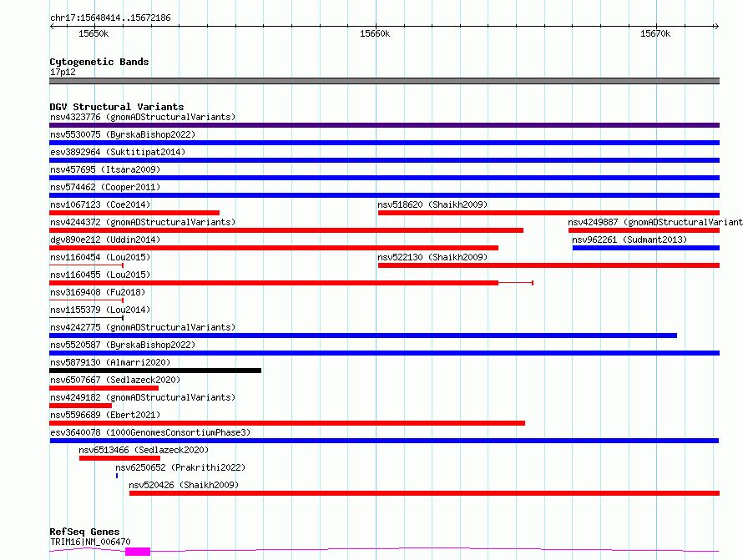Select the nsv5520587 ByrskaBishop2022 label

tap(123, 345)
